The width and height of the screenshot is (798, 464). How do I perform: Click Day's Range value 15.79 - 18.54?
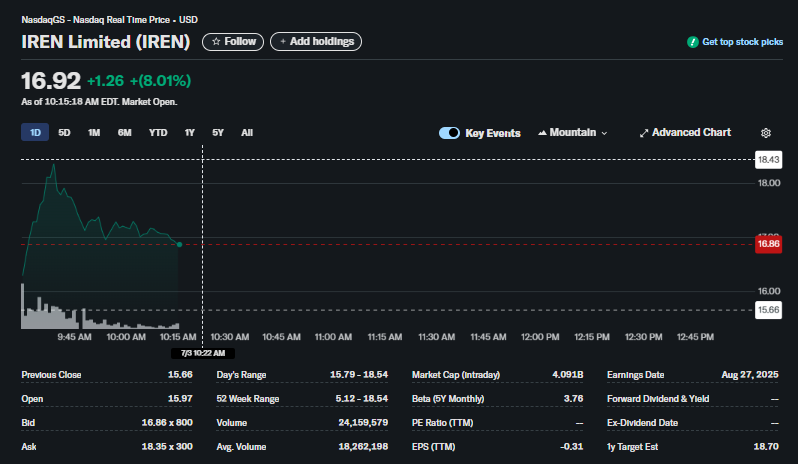(359, 375)
